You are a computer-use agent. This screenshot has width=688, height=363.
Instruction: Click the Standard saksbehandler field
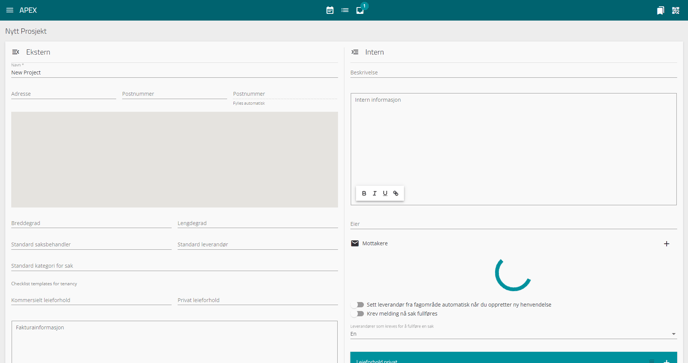point(91,244)
